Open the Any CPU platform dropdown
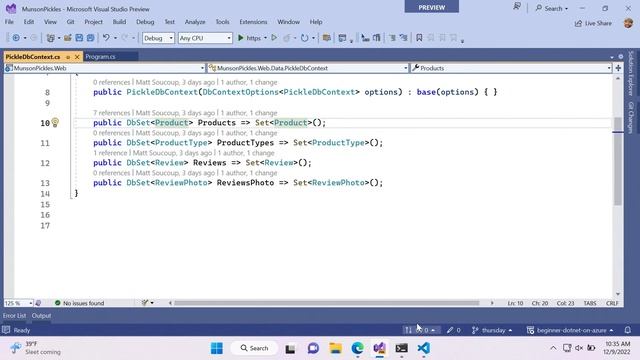 [205, 38]
